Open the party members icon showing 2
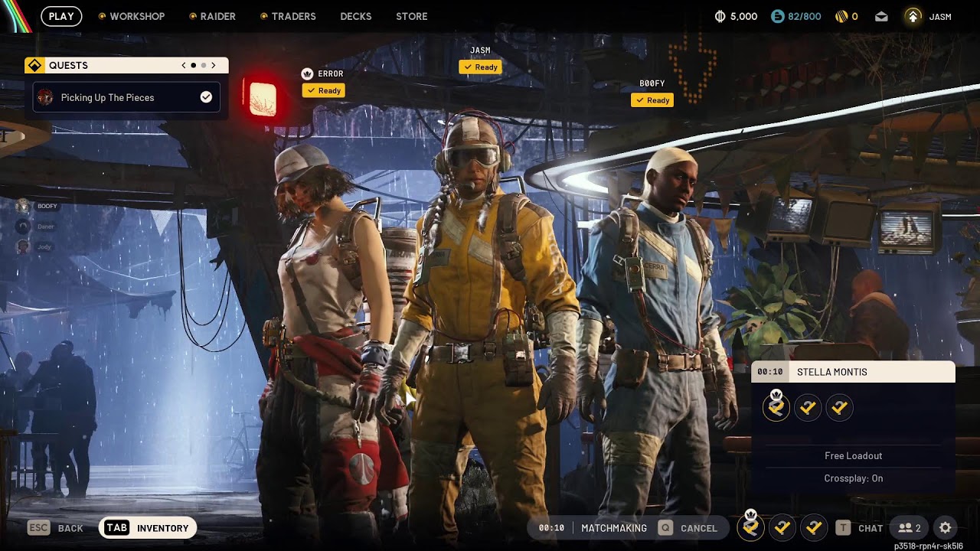 click(x=910, y=528)
